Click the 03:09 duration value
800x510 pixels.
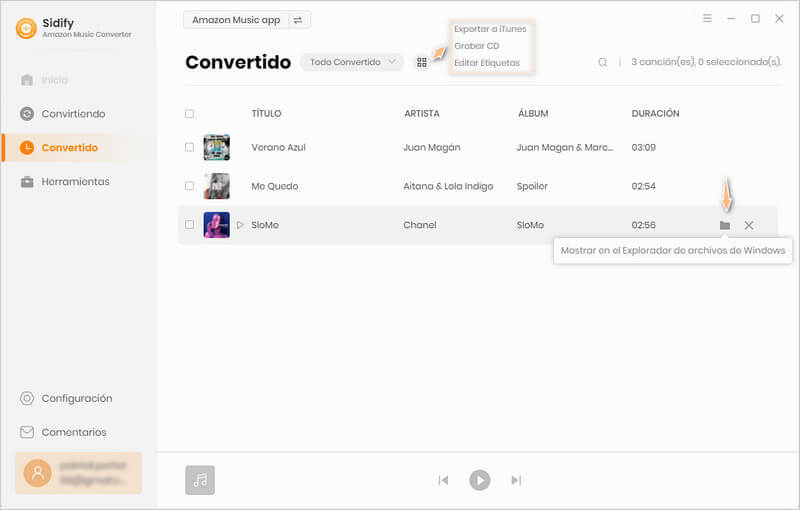(x=644, y=147)
